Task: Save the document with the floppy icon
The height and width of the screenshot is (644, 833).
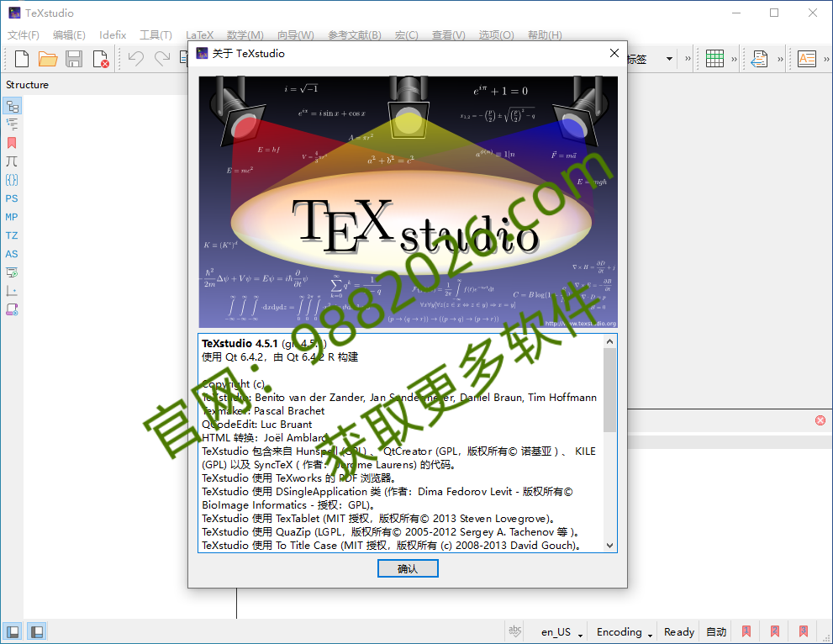Action: point(74,59)
